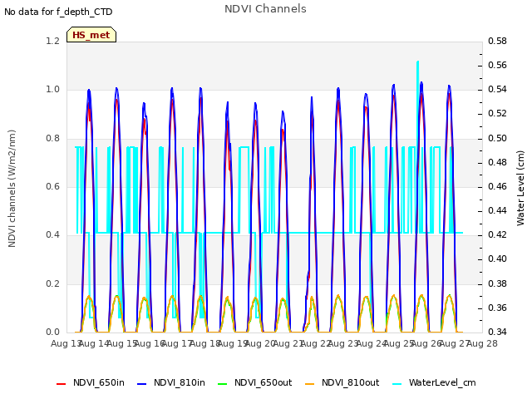Click the blue NDVI_810in legend swatch
Viewport: 532px width, 399px height.
(x=142, y=384)
